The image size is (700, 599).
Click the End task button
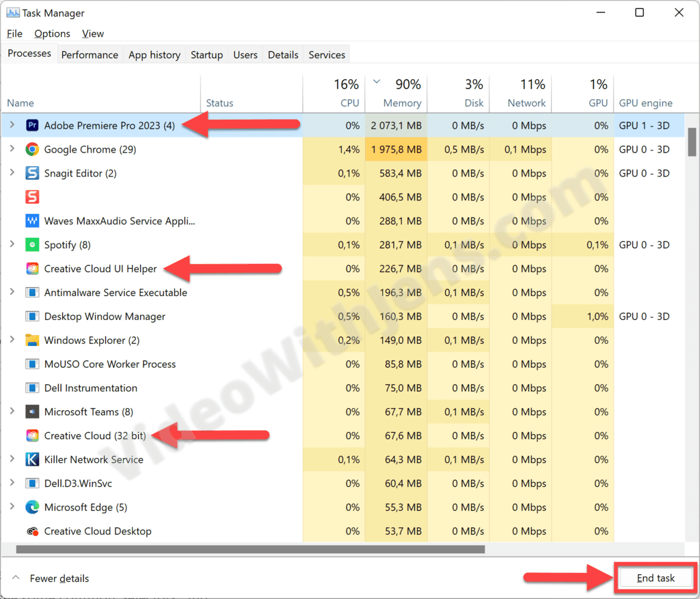656,578
